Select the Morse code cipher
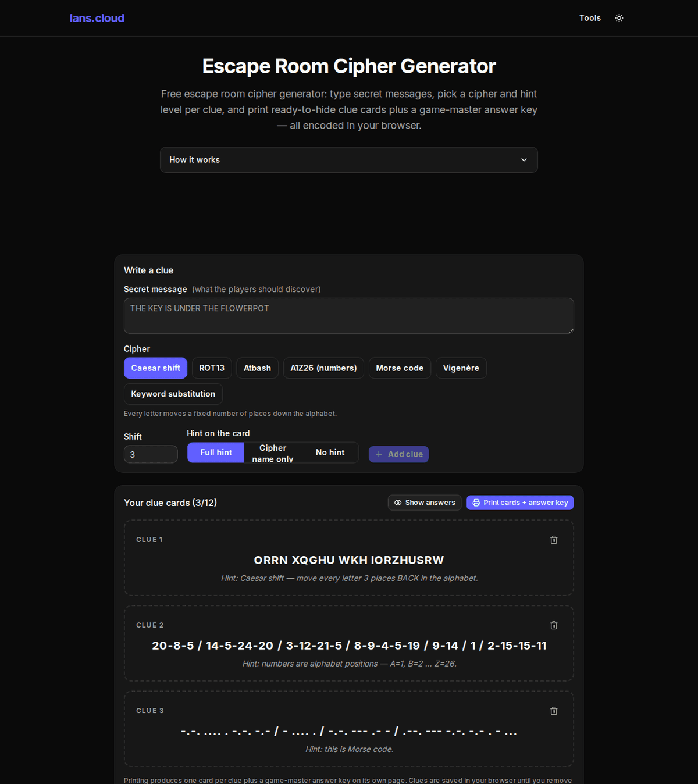Viewport: 698px width, 784px height. [400, 368]
